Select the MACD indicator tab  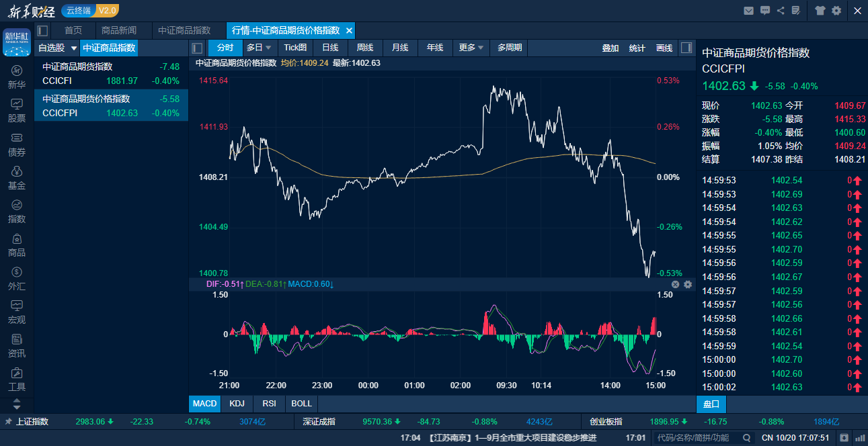204,404
